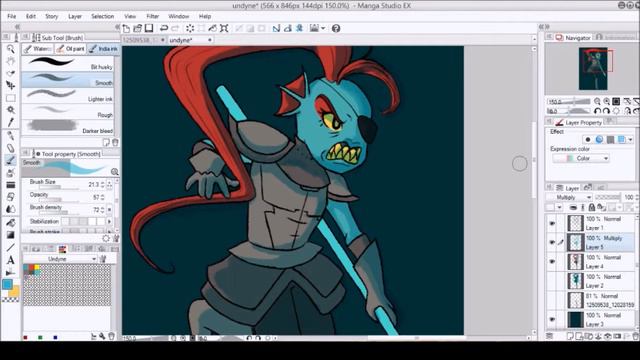Open brush preview magnifier in Tool property

pos(115,172)
